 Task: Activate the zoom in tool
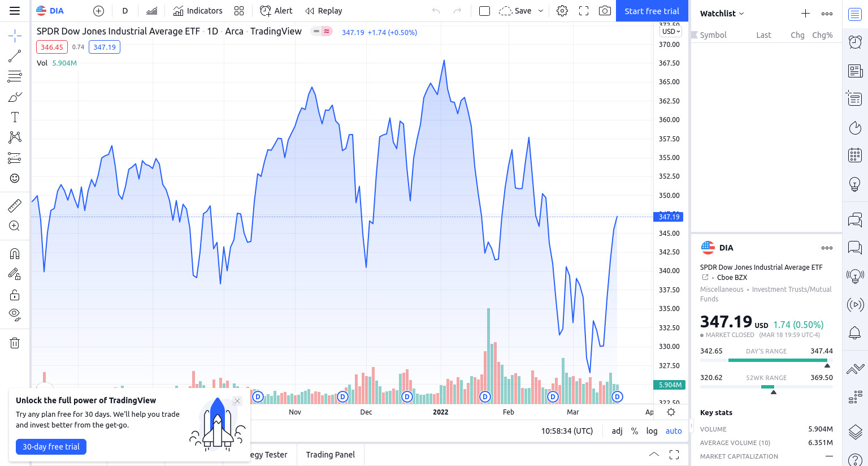point(15,226)
